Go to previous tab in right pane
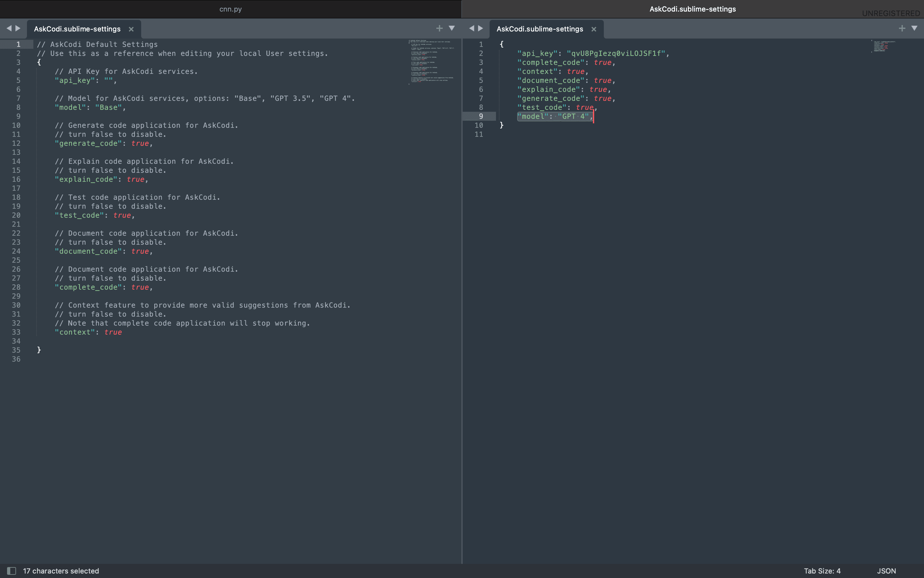The height and width of the screenshot is (578, 924). (472, 28)
